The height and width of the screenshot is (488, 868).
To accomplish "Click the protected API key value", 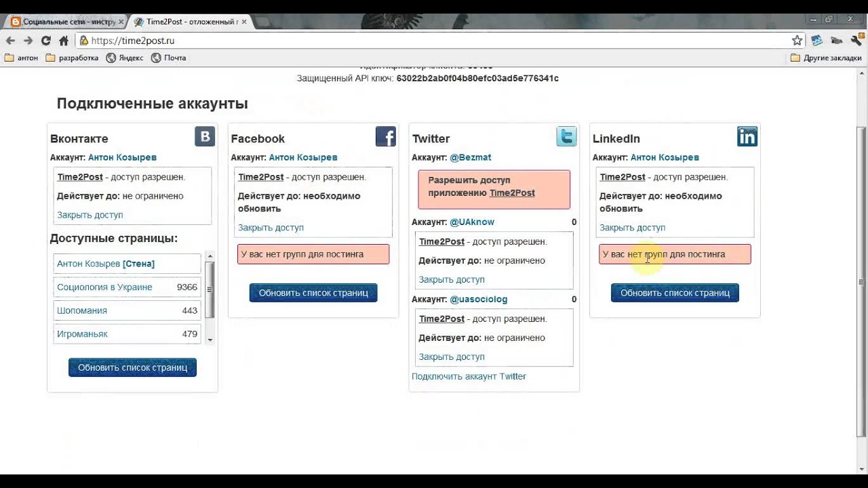I will [x=477, y=79].
